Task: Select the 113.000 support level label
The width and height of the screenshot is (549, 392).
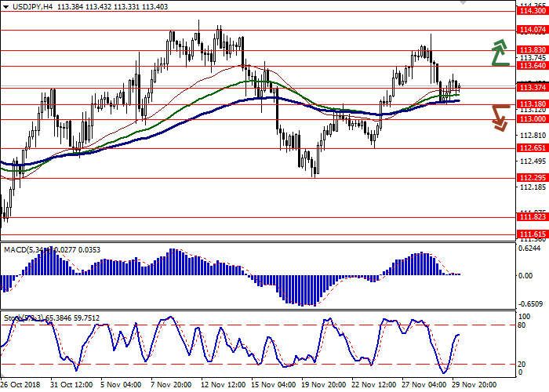Action: coord(533,118)
